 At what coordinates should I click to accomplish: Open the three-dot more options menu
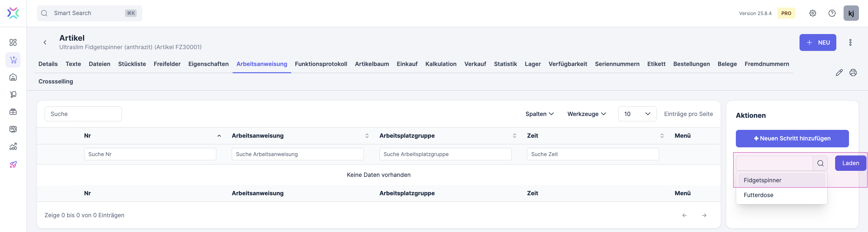tap(850, 42)
